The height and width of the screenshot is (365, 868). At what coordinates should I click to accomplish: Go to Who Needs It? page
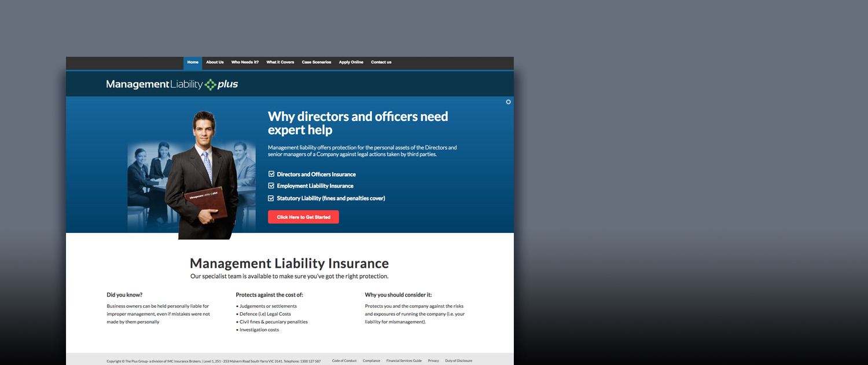point(245,63)
